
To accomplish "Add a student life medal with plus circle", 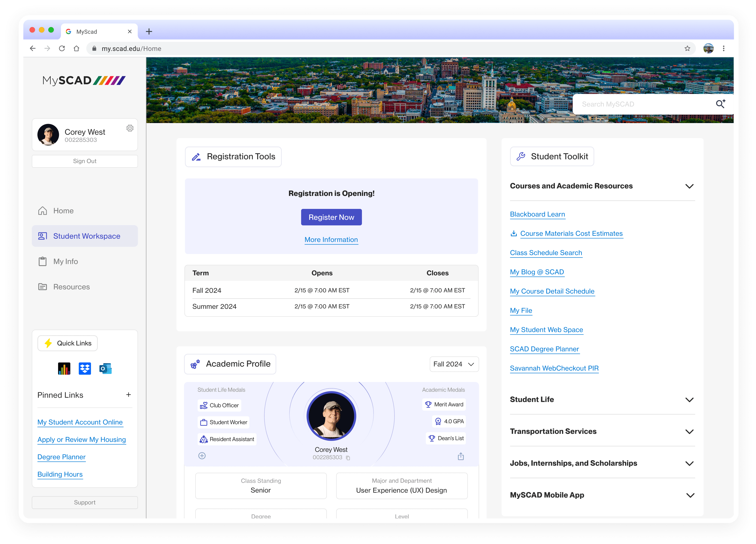I will (202, 456).
